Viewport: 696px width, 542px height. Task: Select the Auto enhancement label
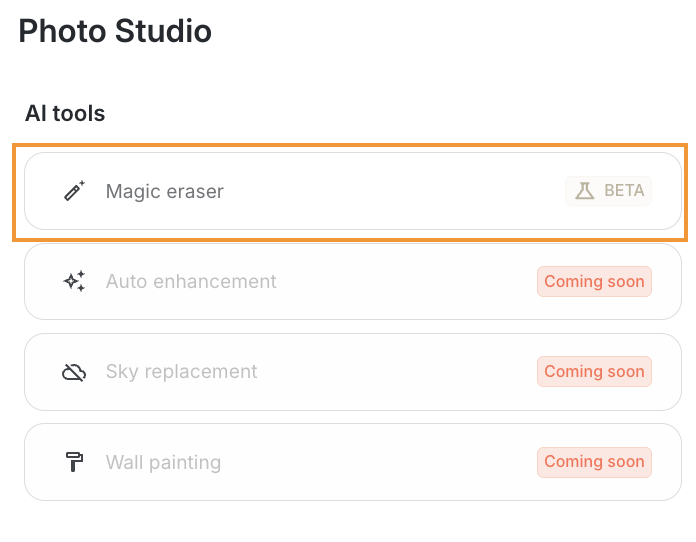191,281
